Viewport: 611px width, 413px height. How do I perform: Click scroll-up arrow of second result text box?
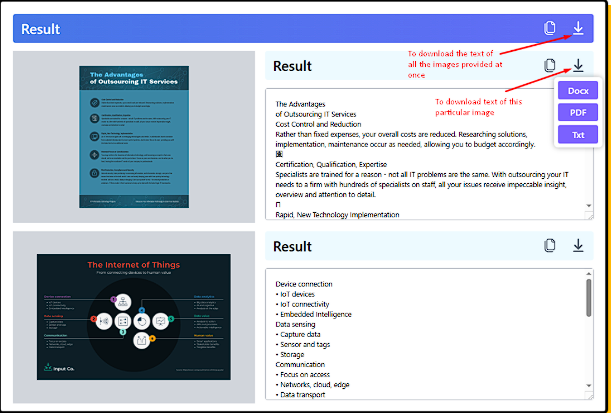[x=589, y=274]
